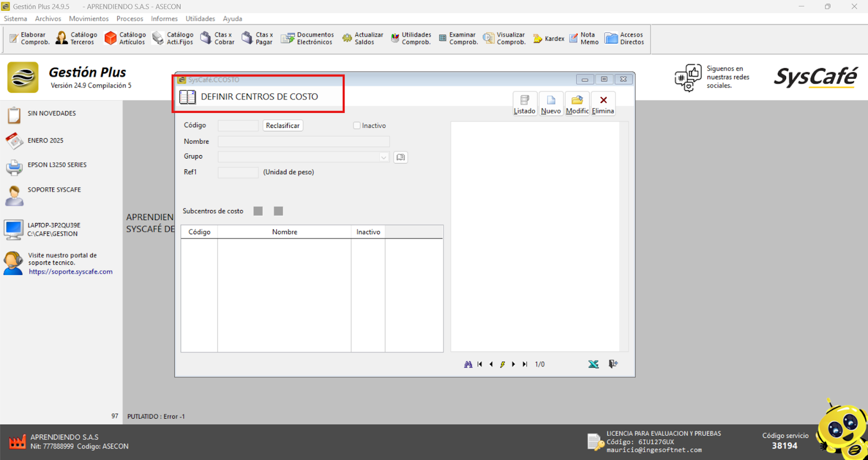Image resolution: width=868 pixels, height=460 pixels.
Task: Open the soporte.syscafe.com link
Action: pos(71,272)
